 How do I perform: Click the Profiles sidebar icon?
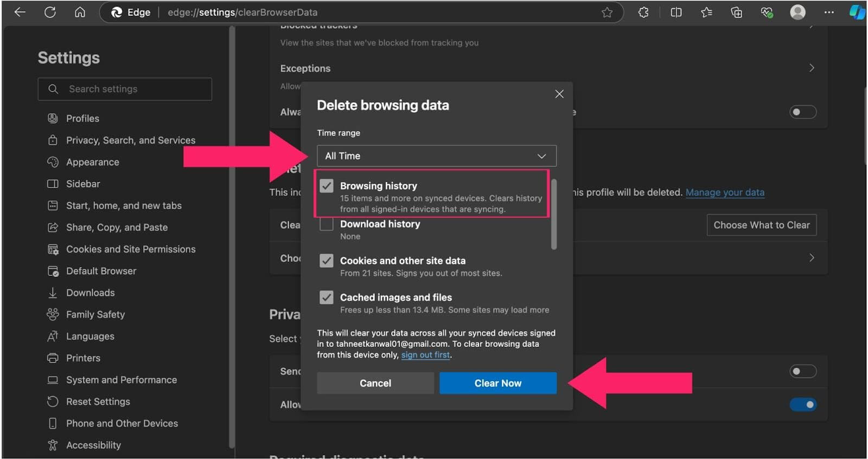(x=53, y=118)
